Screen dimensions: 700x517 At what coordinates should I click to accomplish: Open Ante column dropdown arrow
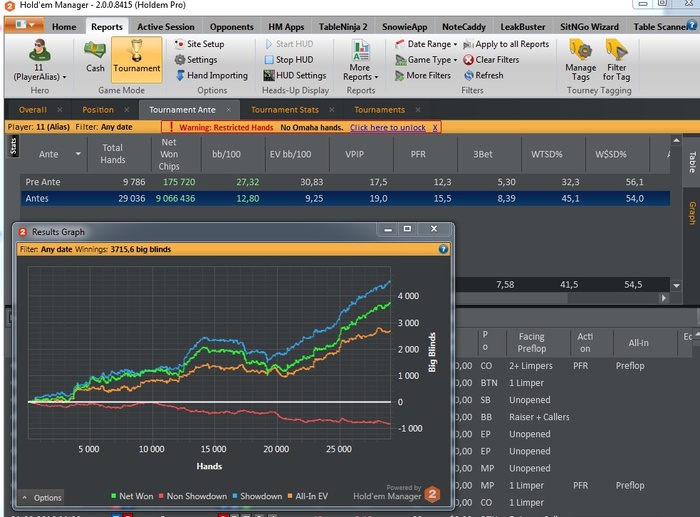(x=78, y=154)
